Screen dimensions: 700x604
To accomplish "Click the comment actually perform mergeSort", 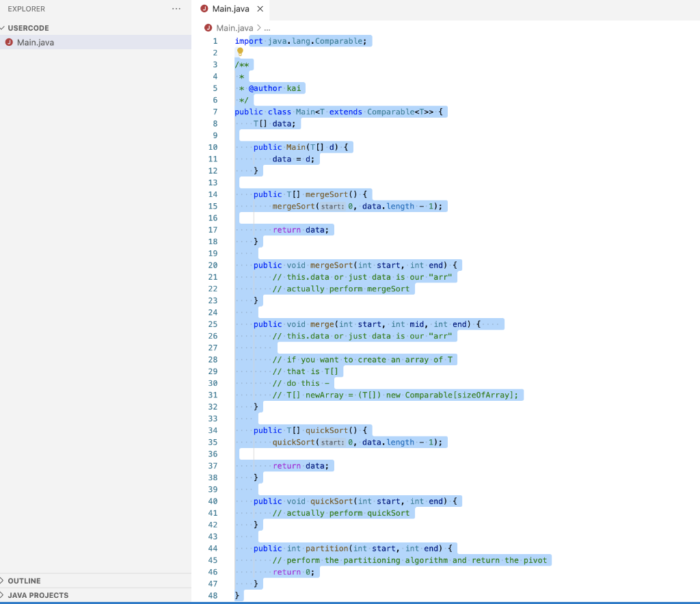I will coord(341,289).
